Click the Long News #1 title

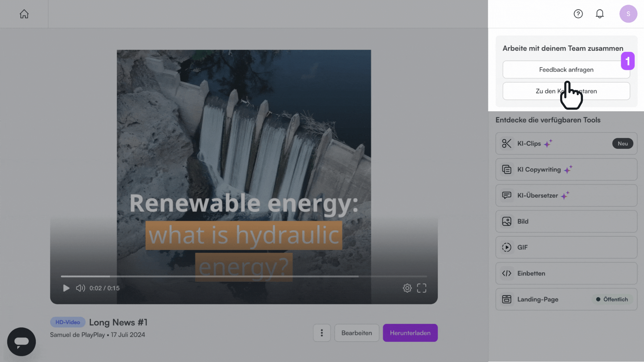[118, 322]
